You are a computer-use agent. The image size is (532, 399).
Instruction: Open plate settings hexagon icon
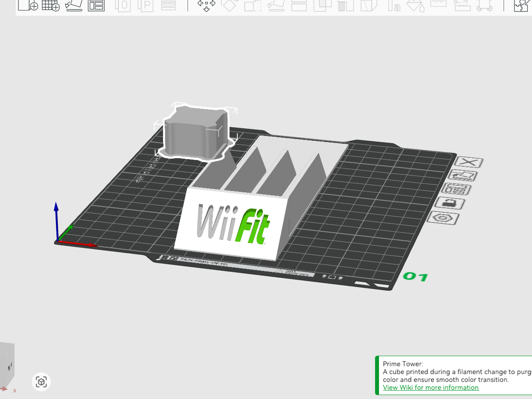click(x=442, y=218)
